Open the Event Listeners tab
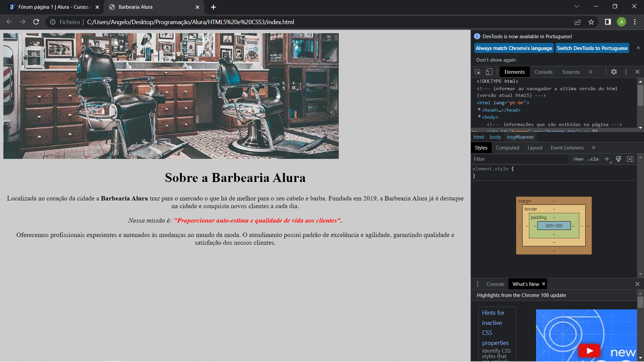The width and height of the screenshot is (644, 362). (x=567, y=148)
